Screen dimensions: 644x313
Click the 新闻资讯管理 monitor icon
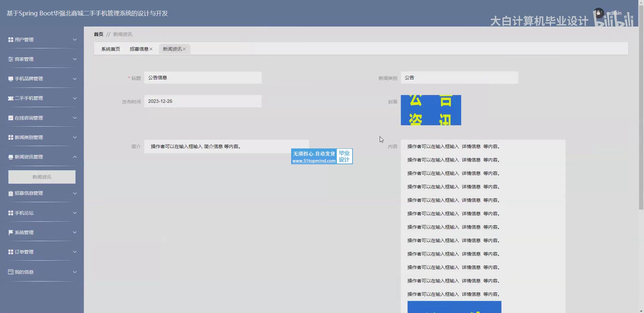[x=11, y=157]
